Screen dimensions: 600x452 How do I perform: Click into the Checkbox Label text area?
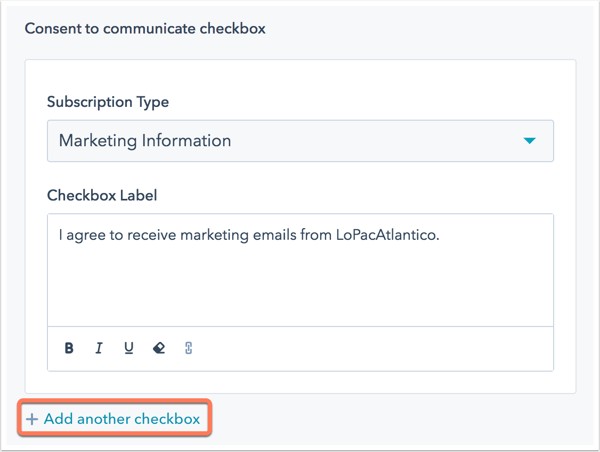pyautogui.click(x=300, y=270)
